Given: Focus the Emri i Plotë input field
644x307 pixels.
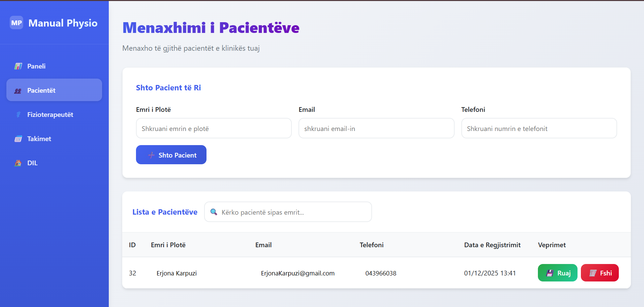Looking at the screenshot, I should point(214,128).
